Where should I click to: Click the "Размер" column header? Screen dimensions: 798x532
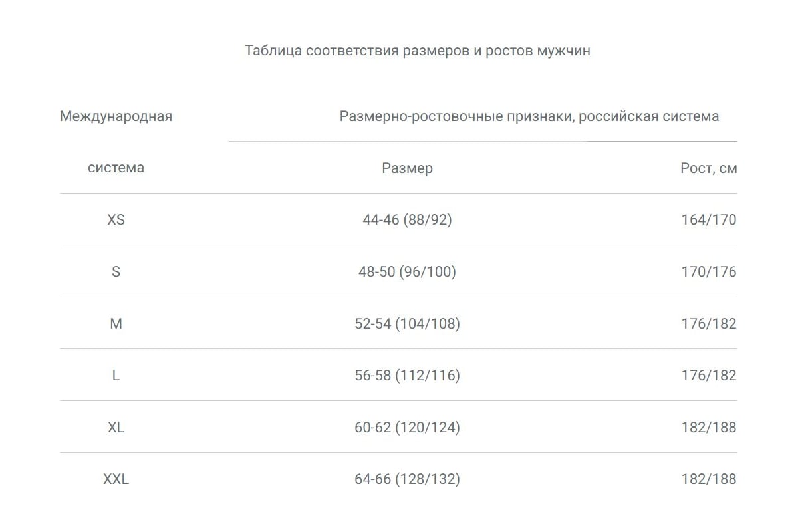[x=407, y=168]
